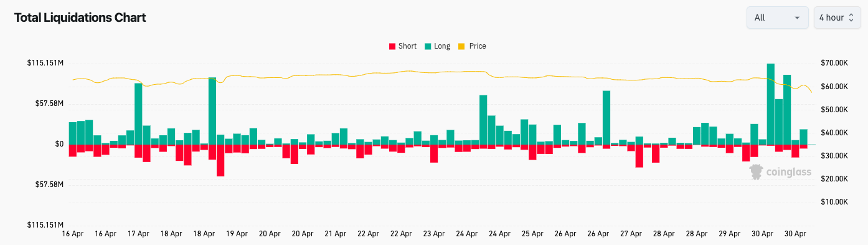Click the tall green bar on 17 Apr

138,113
